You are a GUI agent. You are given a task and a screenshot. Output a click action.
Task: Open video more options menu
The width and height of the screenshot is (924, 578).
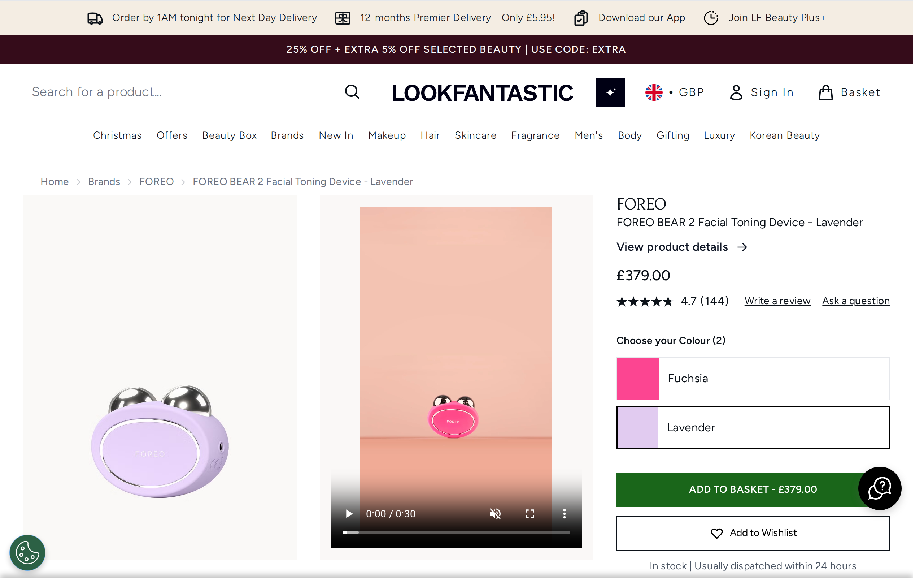coord(564,513)
